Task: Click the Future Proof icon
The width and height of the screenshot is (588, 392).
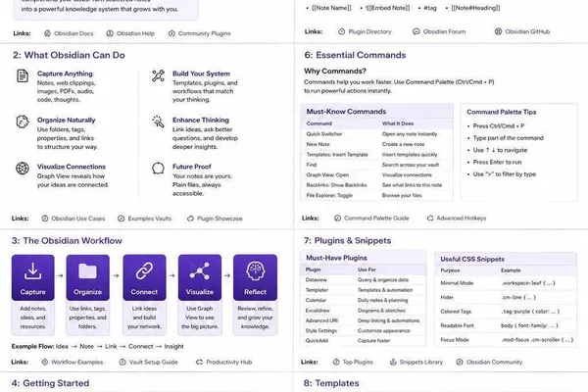Action: (158, 168)
